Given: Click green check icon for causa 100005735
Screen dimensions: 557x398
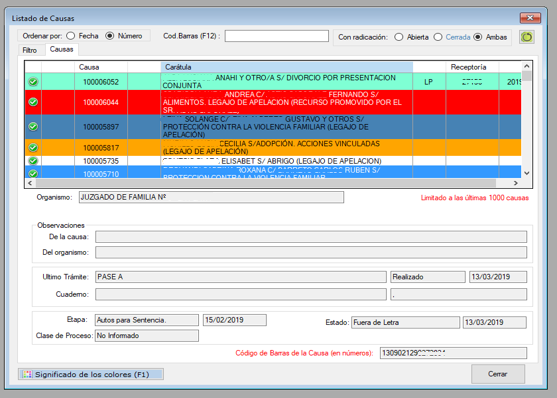Looking at the screenshot, I should coord(33,161).
